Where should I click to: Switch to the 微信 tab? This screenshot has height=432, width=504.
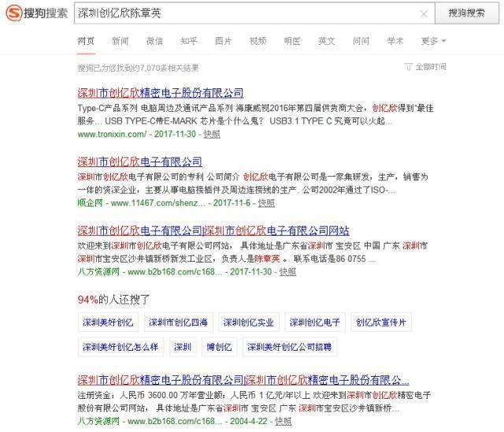coord(154,41)
